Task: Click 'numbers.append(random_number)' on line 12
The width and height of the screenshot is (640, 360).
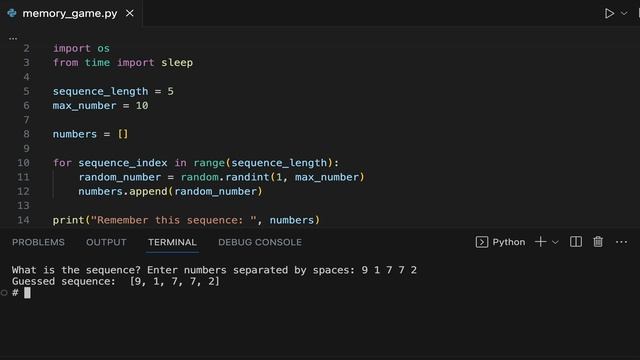Action: point(170,191)
